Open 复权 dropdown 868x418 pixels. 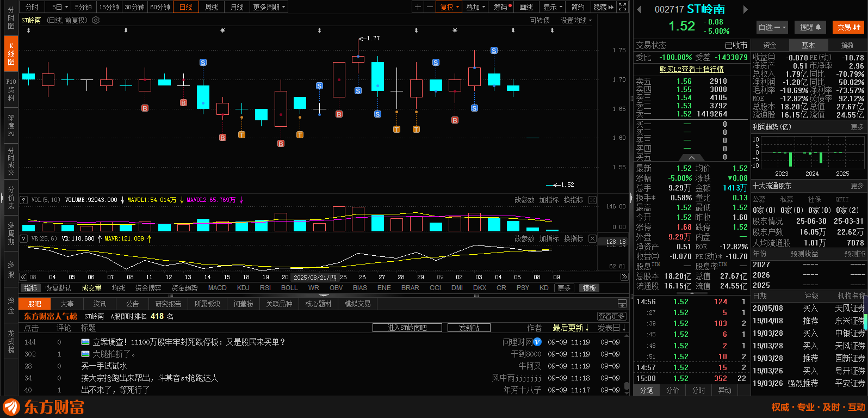click(450, 7)
